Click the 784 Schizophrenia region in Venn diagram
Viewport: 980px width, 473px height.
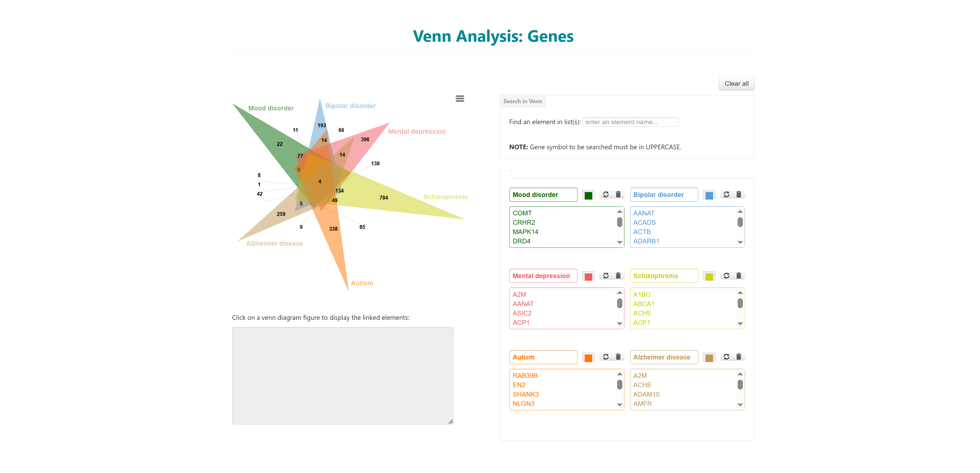click(384, 198)
